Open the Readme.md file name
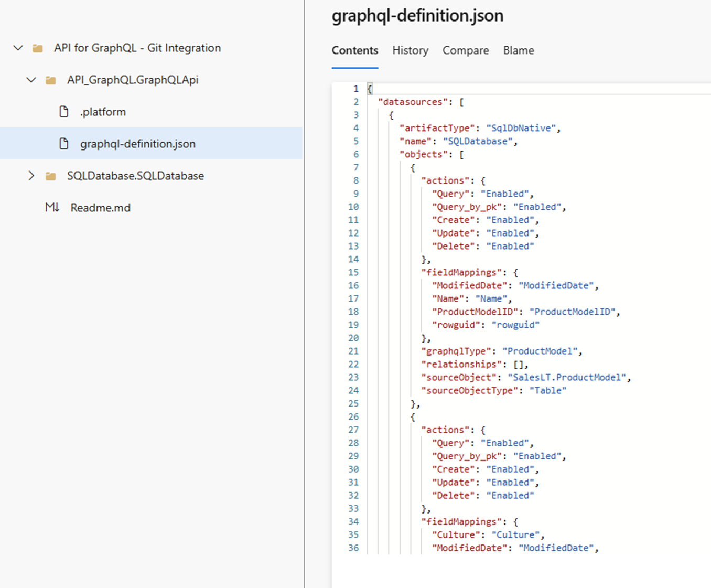This screenshot has width=711, height=588. pyautogui.click(x=100, y=208)
